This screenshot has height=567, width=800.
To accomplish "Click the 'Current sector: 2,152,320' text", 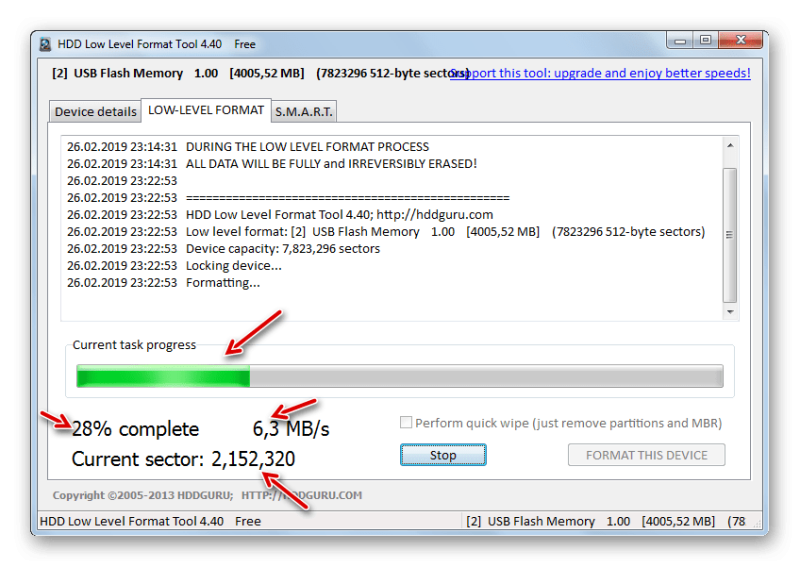I will 183,459.
